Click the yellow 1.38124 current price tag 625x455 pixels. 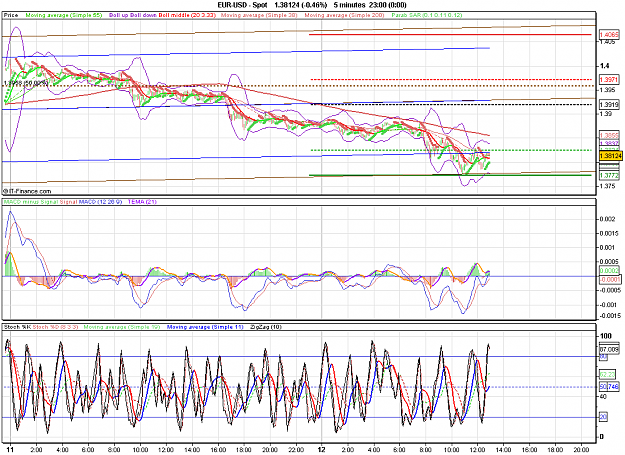tap(611, 156)
